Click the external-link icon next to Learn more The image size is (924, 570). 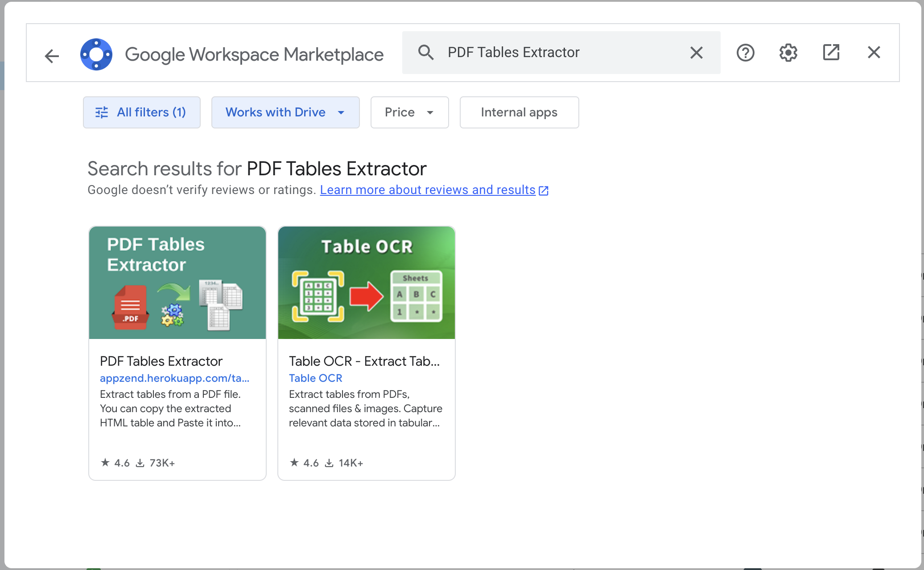pos(544,190)
